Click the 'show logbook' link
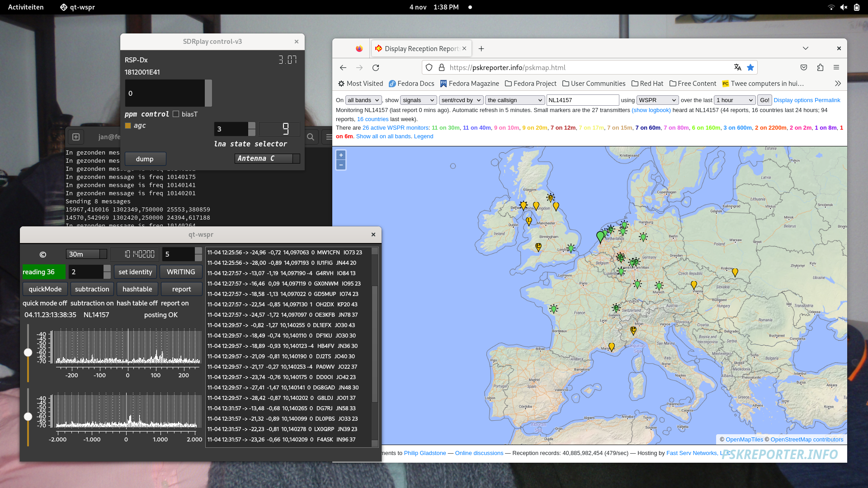Image resolution: width=868 pixels, height=488 pixels. point(651,110)
